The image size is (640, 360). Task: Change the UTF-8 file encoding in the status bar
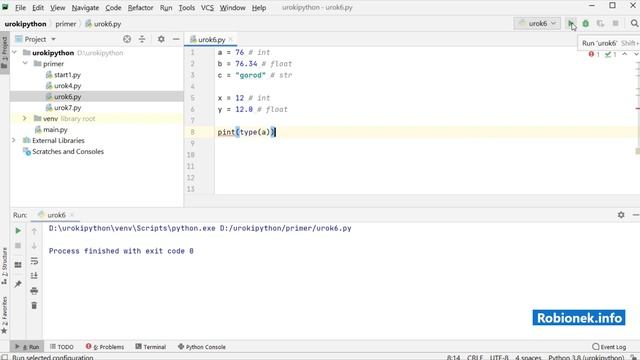[499, 357]
